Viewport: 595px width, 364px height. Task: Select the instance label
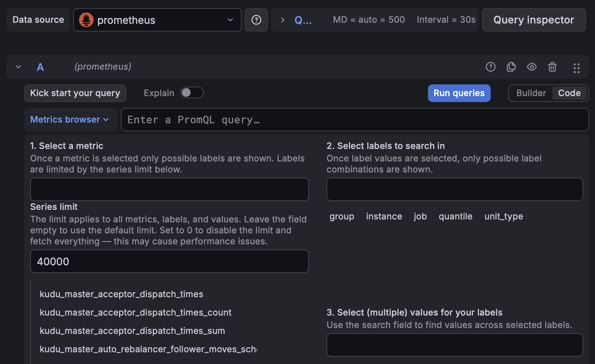click(x=384, y=216)
